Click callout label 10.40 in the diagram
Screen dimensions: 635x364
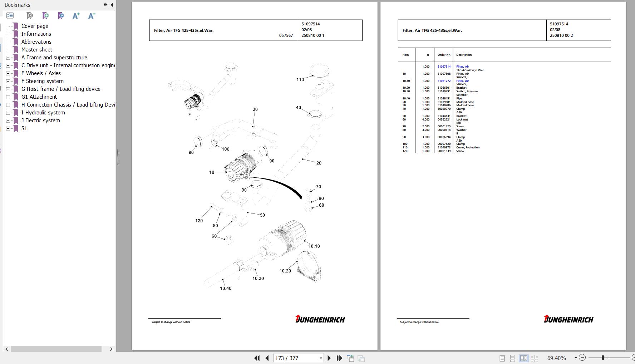coord(226,289)
